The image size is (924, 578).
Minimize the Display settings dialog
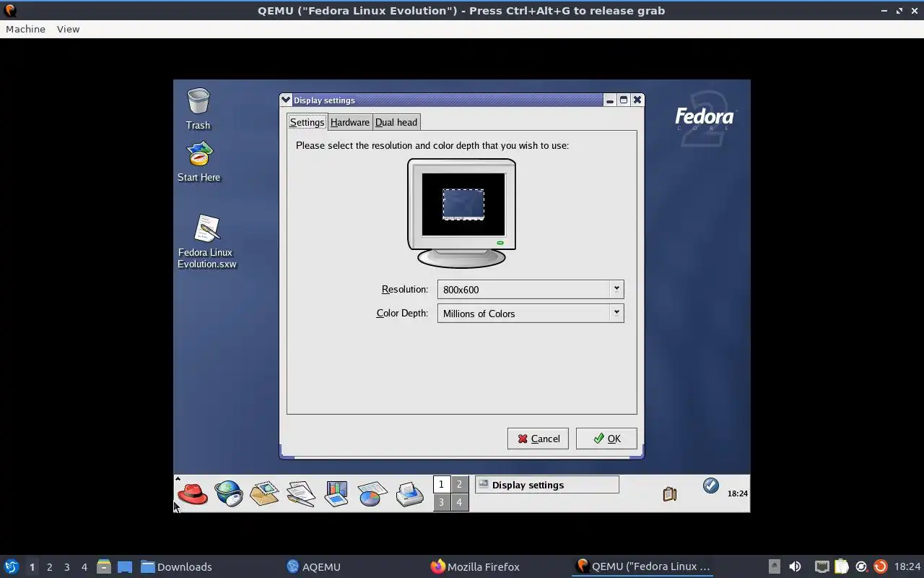pos(610,100)
